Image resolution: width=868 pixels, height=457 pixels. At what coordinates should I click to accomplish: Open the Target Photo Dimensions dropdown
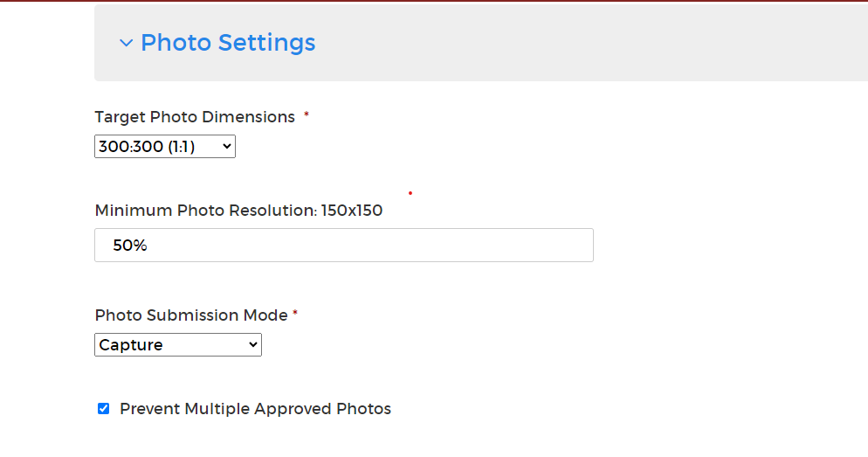click(x=165, y=146)
